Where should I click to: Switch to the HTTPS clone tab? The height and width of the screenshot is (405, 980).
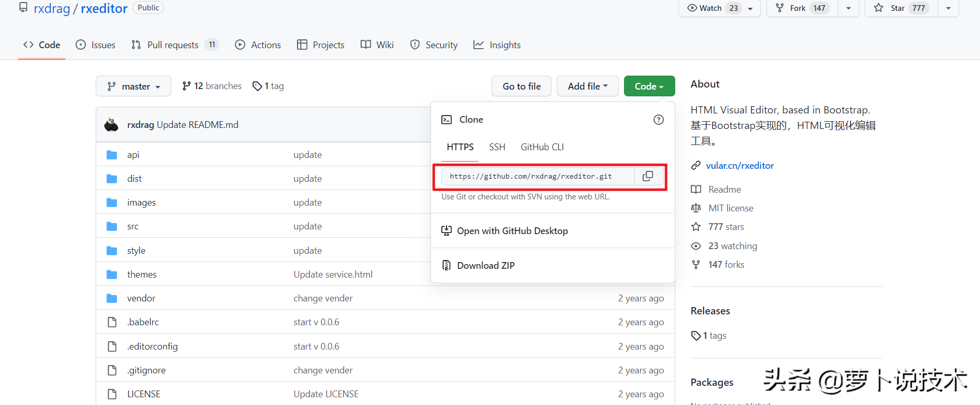click(460, 147)
